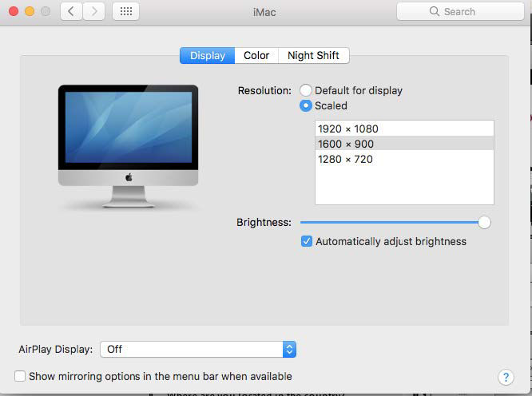Switch to the Night Shift tab
The width and height of the screenshot is (532, 396).
[x=313, y=55]
